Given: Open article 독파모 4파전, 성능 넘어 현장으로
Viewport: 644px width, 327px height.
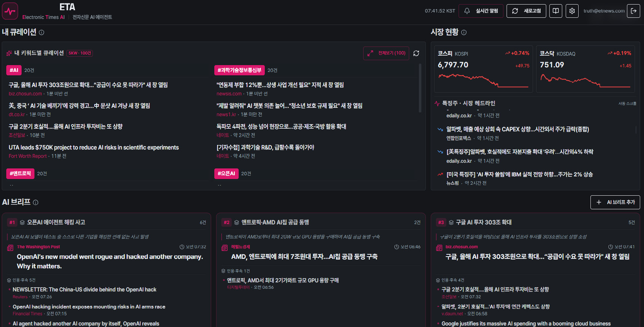Looking at the screenshot, I should click(x=281, y=127).
